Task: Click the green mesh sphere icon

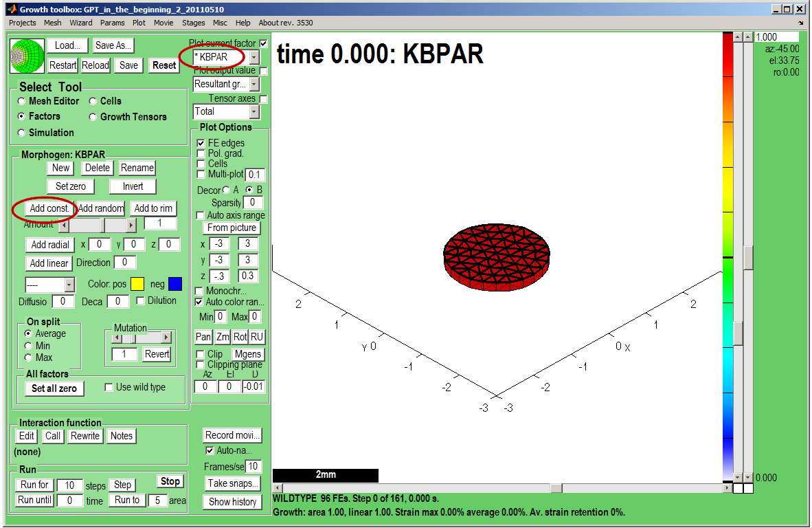Action: [27, 56]
